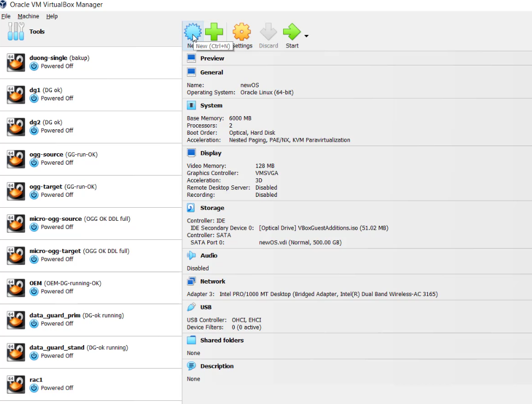The image size is (532, 404).
Task: Click the New virtual machine icon
Action: point(192,32)
